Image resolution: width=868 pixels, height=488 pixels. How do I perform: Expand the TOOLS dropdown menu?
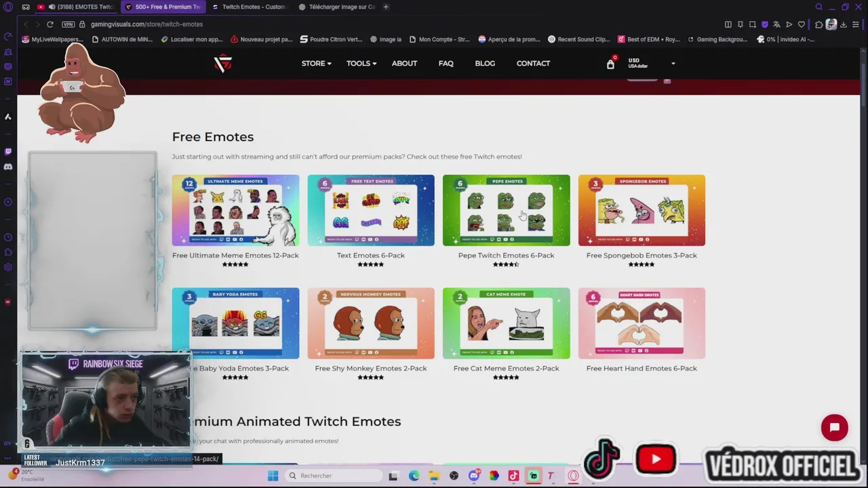click(x=361, y=63)
